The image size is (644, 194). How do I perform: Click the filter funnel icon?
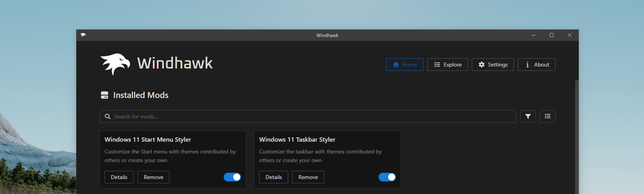pyautogui.click(x=528, y=116)
